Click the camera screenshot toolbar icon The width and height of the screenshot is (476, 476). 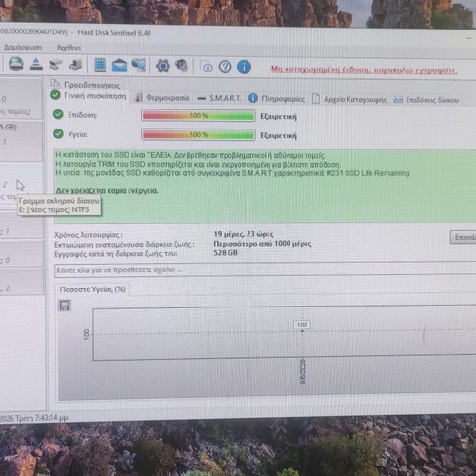(x=207, y=67)
